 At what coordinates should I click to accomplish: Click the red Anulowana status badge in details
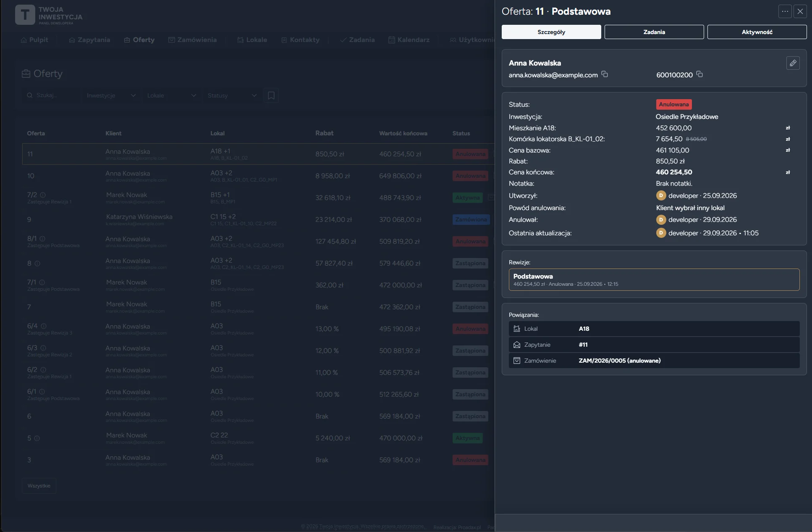pos(673,104)
